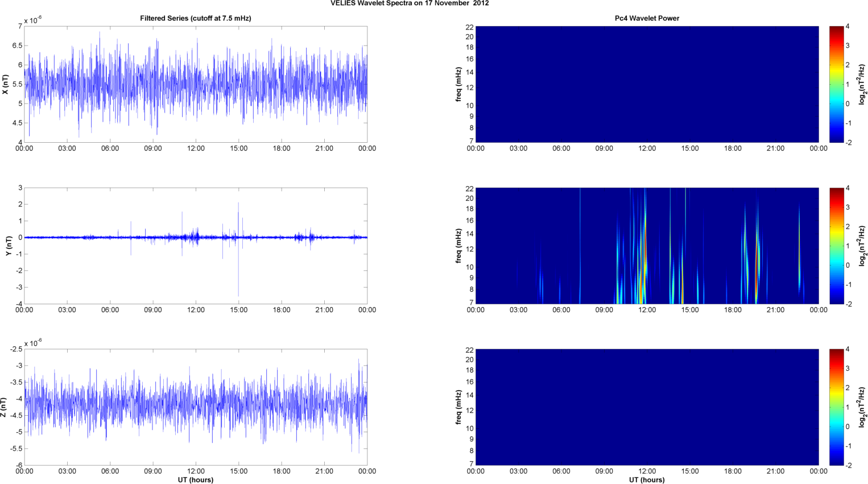The width and height of the screenshot is (868, 484).
Task: Click the top wavelet power spectrogram
Action: pos(647,84)
